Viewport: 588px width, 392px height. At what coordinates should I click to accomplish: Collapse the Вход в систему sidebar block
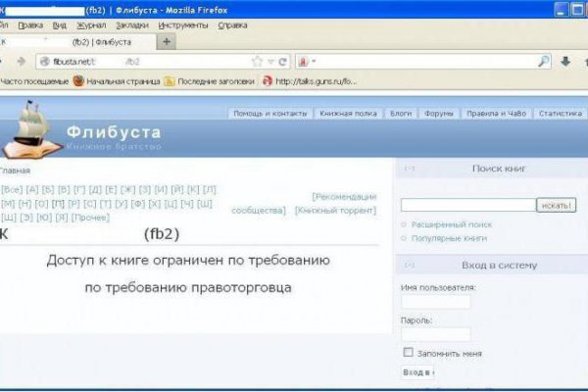tap(410, 265)
